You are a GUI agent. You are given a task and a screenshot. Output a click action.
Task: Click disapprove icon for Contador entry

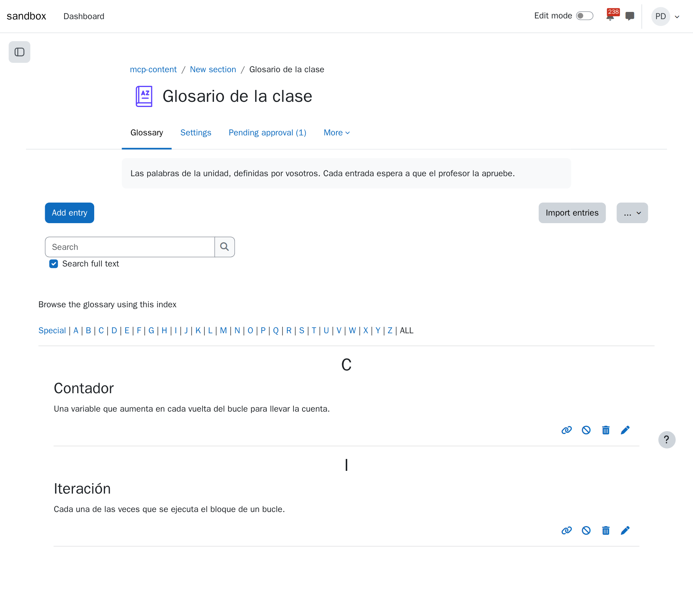(x=586, y=430)
